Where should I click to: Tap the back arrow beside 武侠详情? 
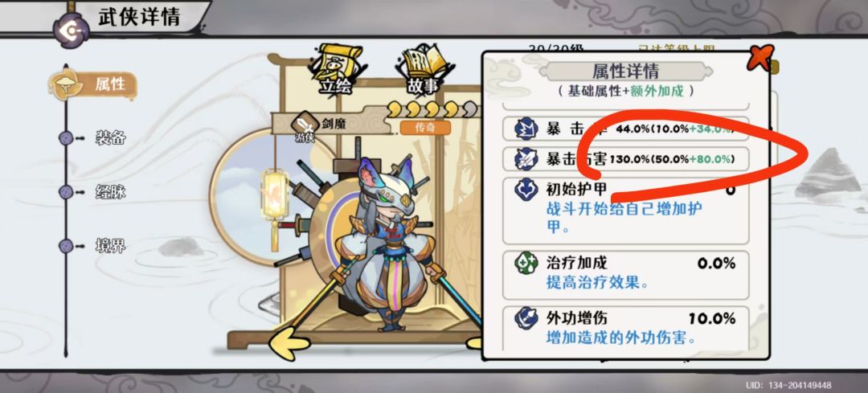pyautogui.click(x=71, y=30)
